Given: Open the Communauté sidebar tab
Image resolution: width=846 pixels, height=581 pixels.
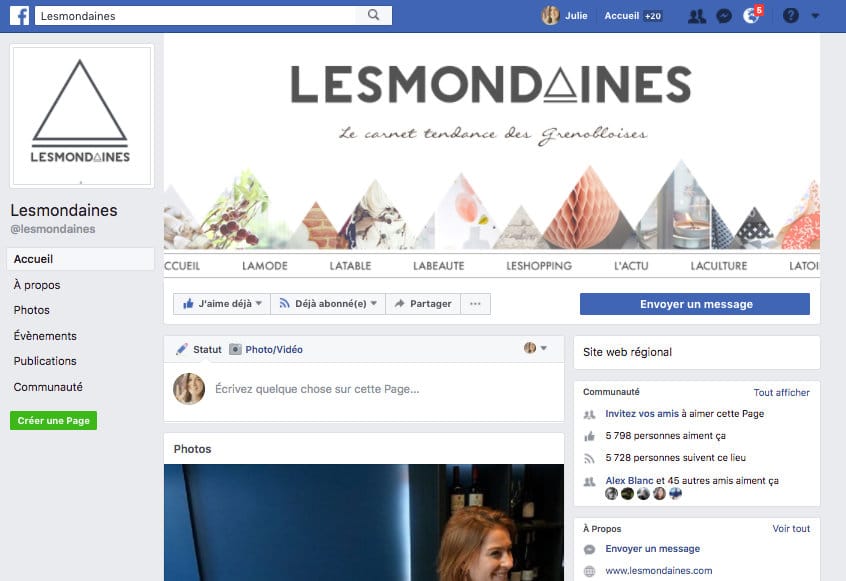Looking at the screenshot, I should (x=48, y=387).
